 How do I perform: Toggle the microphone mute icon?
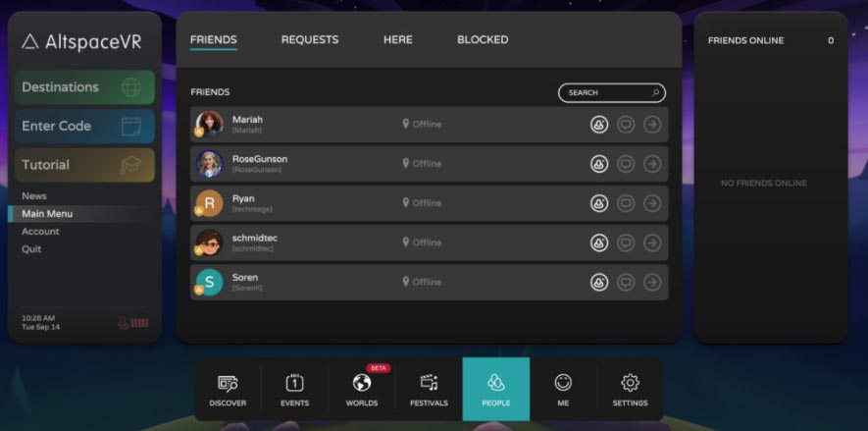(x=125, y=323)
